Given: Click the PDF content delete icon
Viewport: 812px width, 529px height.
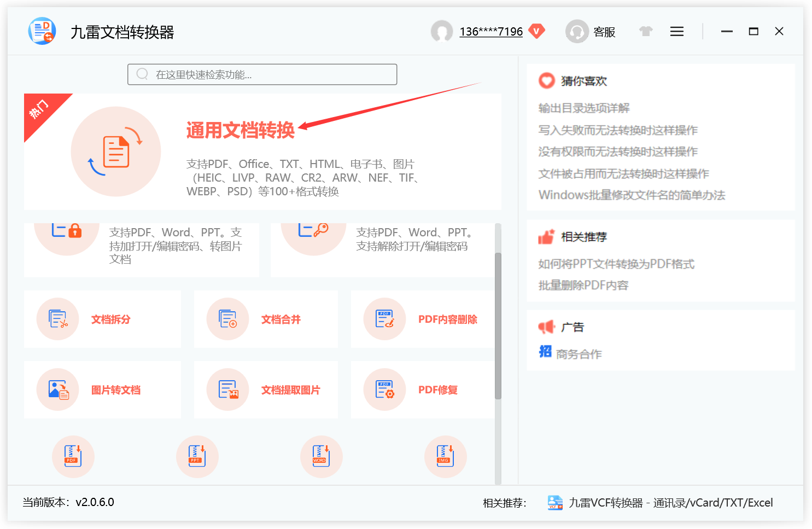Looking at the screenshot, I should (385, 319).
